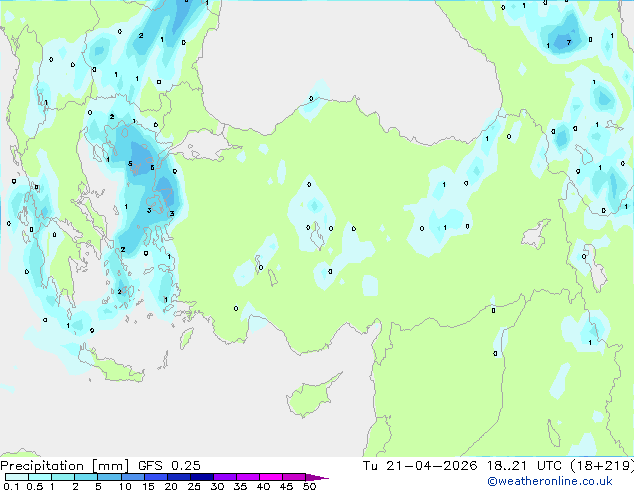
Task: Click the '7' precipitation value on map
Action: tap(568, 42)
